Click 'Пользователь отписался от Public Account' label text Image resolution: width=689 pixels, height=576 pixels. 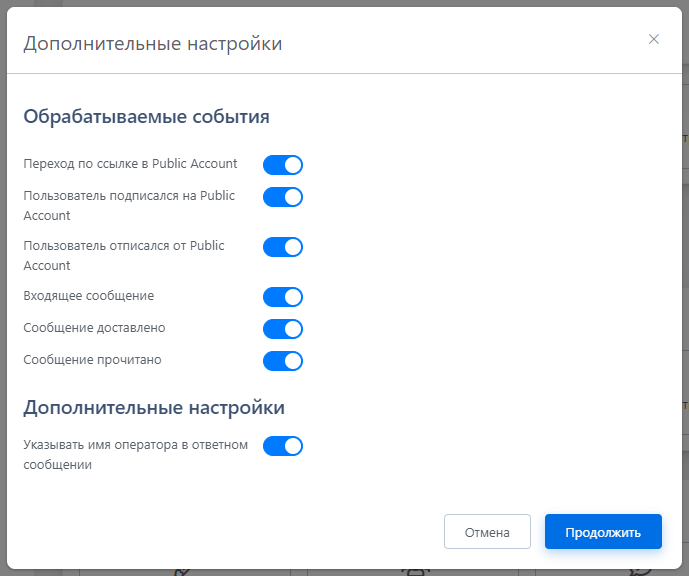point(124,255)
